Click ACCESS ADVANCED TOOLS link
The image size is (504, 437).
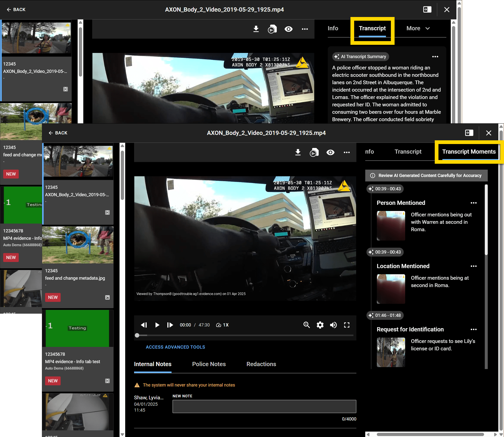tap(175, 347)
